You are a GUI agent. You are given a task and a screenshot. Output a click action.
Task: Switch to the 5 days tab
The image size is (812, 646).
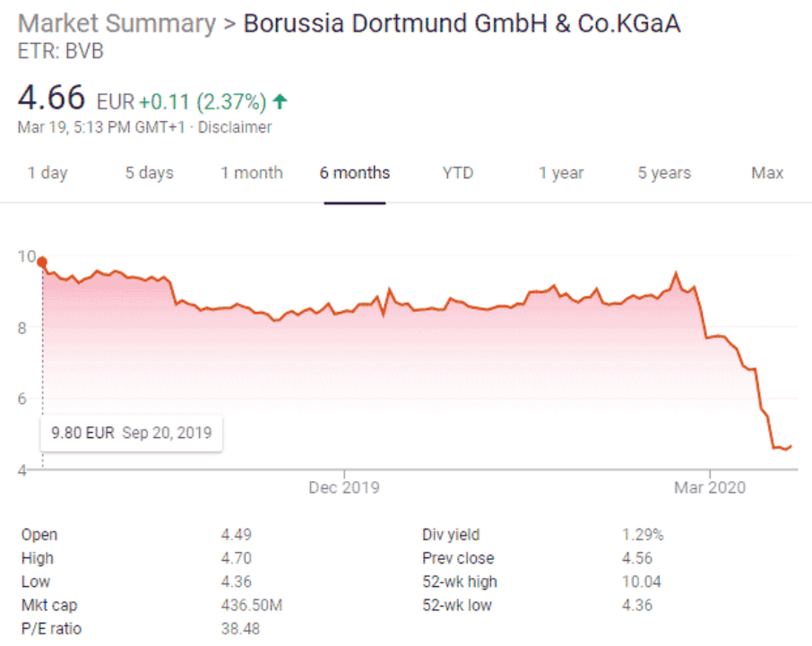click(x=149, y=173)
